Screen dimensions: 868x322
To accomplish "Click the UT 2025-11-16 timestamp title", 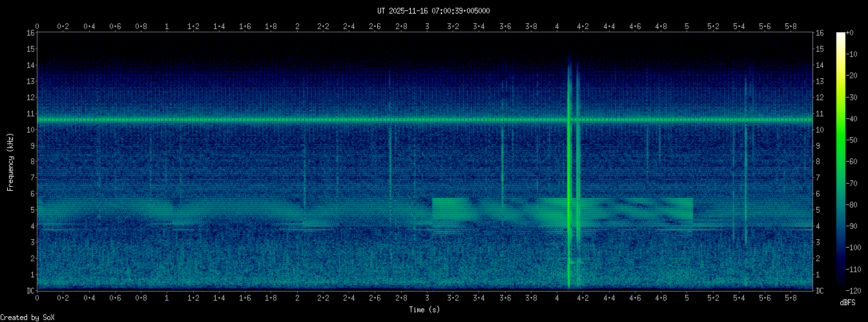I will tap(433, 11).
